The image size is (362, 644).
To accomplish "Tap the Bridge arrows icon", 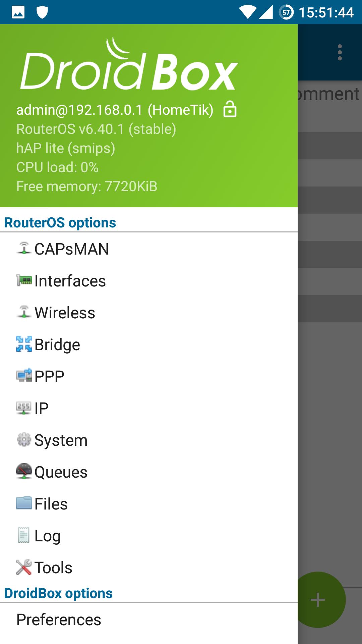I will tap(24, 344).
